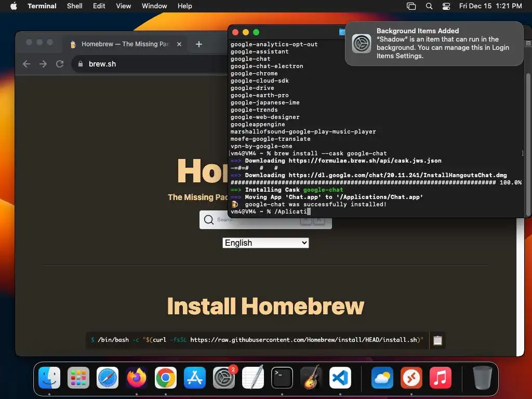532x399 pixels.
Task: Click 'google-analytics-opt-out' in Terminal
Action: pyautogui.click(x=274, y=45)
